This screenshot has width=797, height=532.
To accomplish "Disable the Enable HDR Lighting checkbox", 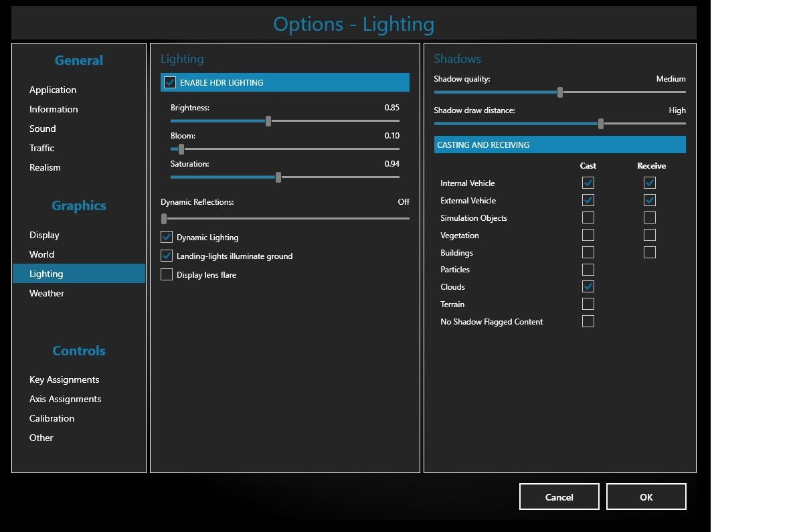I will [x=170, y=83].
